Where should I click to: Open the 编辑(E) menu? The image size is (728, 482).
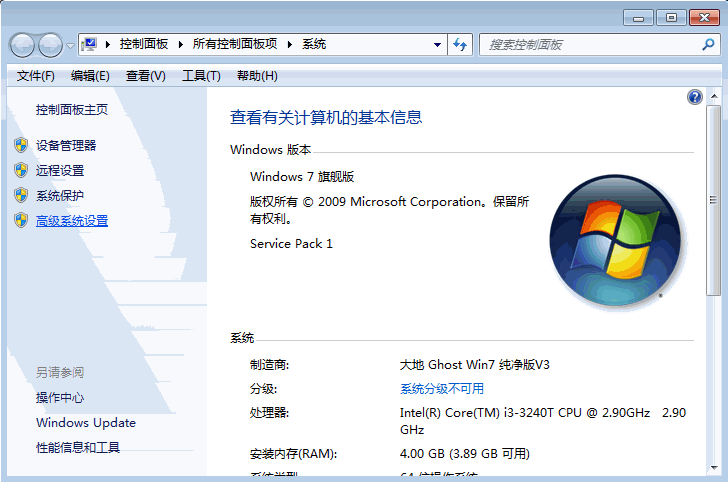[x=90, y=76]
